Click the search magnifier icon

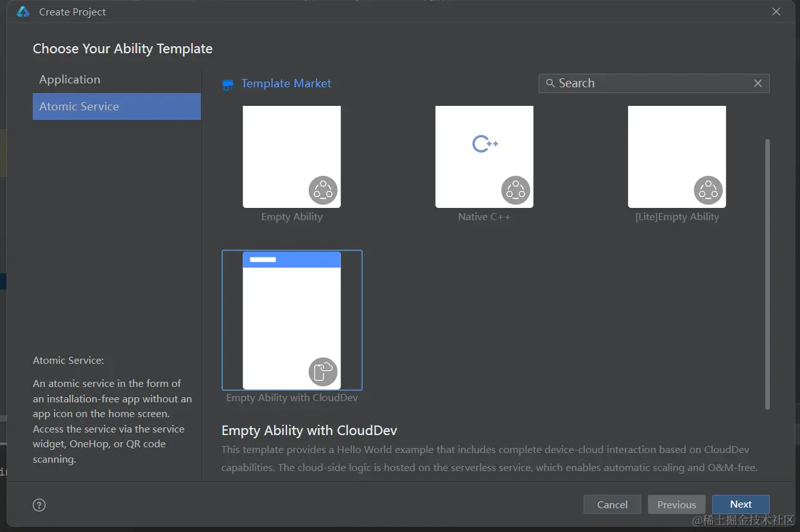550,83
